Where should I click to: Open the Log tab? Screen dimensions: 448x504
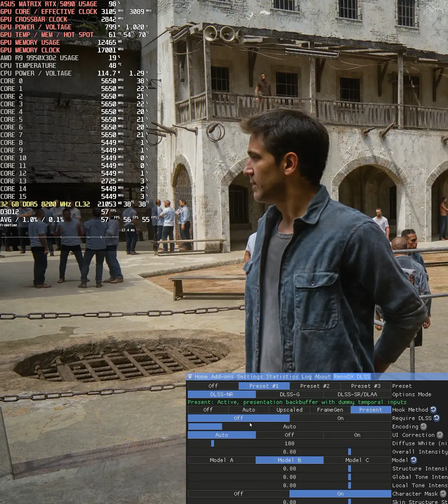(306, 377)
